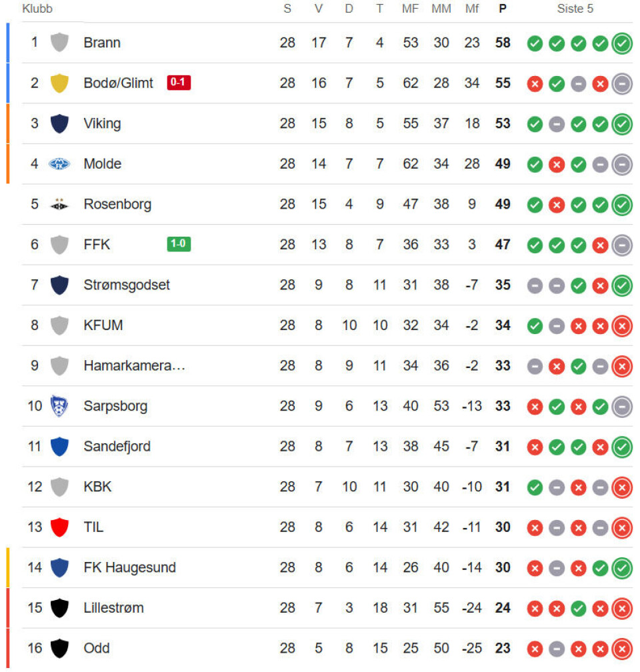Click Brann's latest win result circle
This screenshot has width=640, height=672.
pyautogui.click(x=622, y=43)
